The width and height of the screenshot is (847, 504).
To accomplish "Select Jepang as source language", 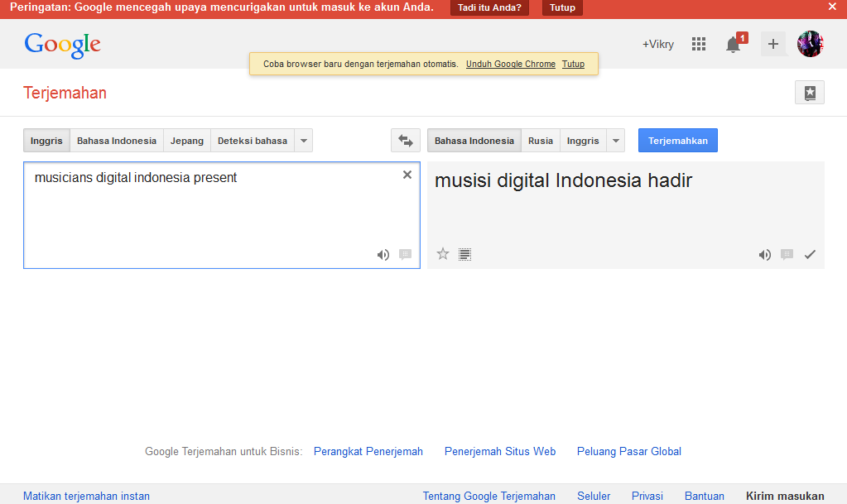I will coord(187,141).
